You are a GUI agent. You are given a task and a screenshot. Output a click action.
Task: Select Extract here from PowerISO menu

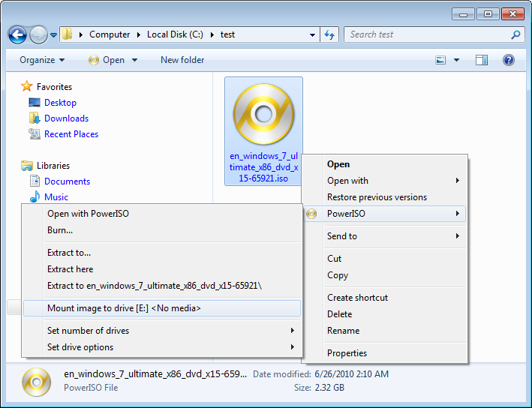pyautogui.click(x=71, y=269)
